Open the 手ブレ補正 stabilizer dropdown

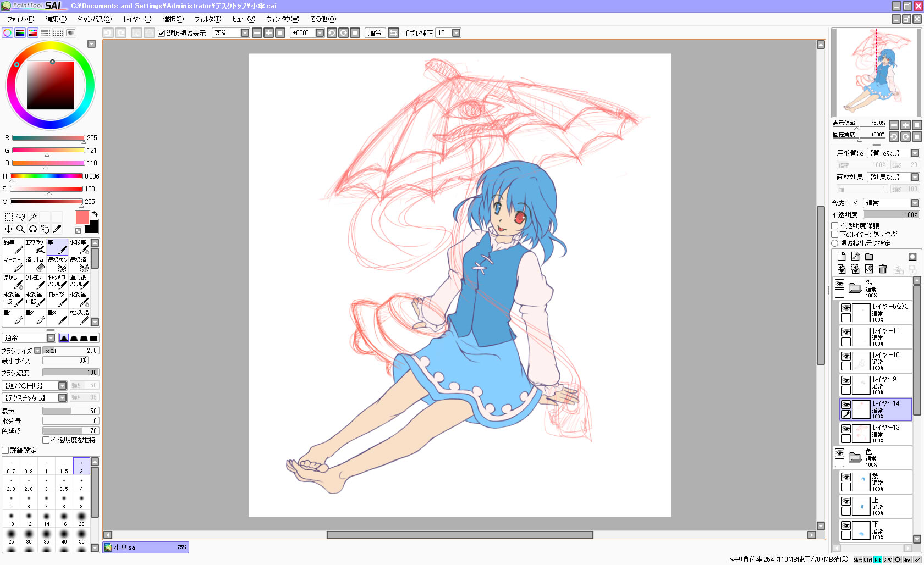click(456, 33)
